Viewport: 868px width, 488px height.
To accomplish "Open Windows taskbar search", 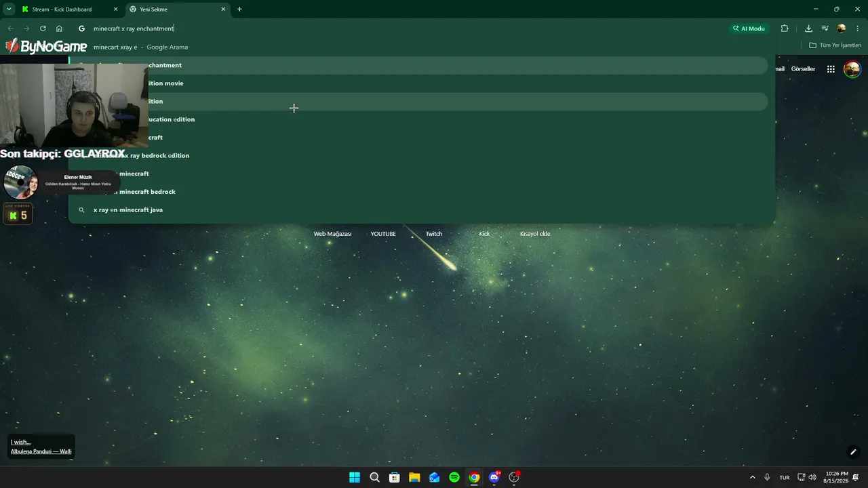I will click(374, 477).
